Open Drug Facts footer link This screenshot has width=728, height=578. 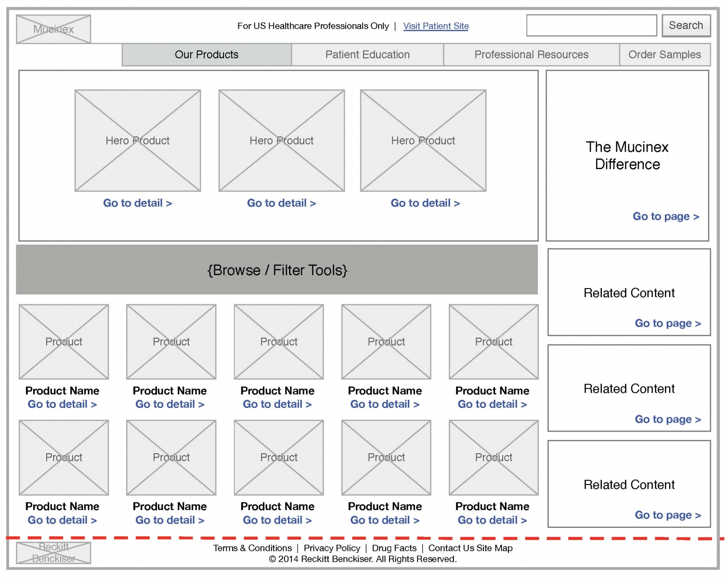tap(394, 548)
